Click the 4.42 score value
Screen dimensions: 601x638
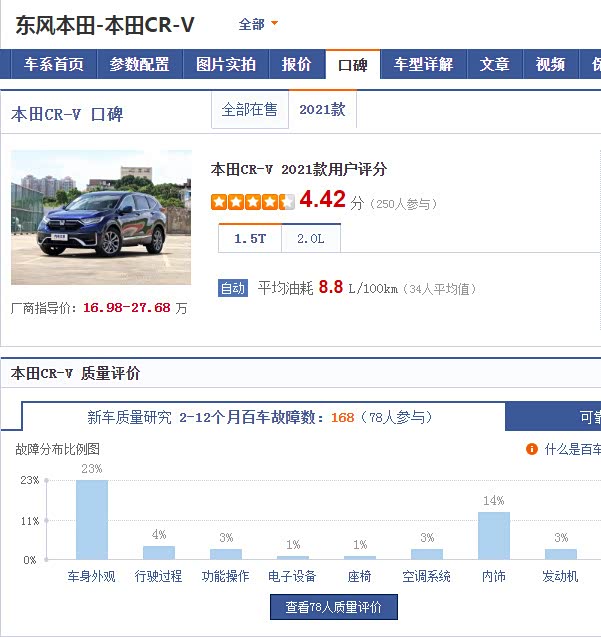323,199
